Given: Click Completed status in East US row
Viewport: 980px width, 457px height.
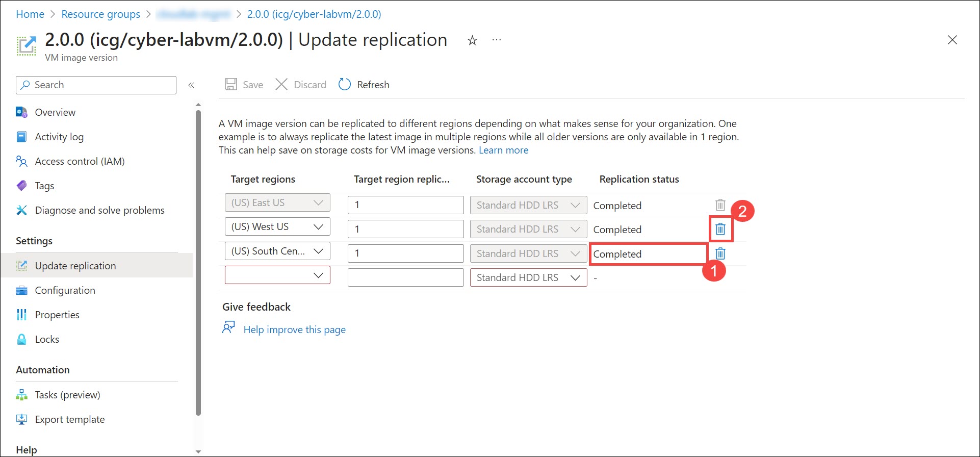Looking at the screenshot, I should tap(617, 206).
